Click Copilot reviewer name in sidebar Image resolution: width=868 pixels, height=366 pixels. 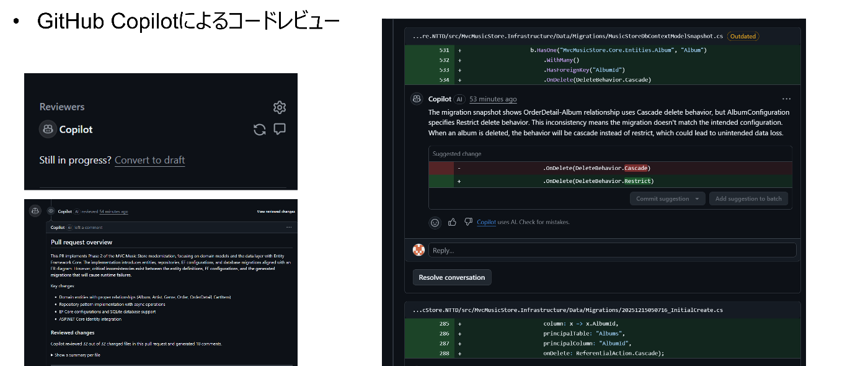tap(76, 130)
